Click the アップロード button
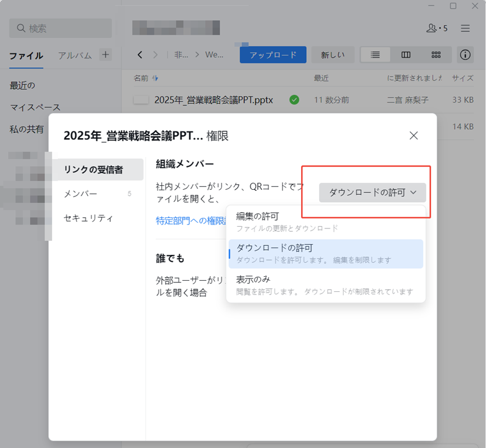This screenshot has width=486, height=448. (x=272, y=54)
